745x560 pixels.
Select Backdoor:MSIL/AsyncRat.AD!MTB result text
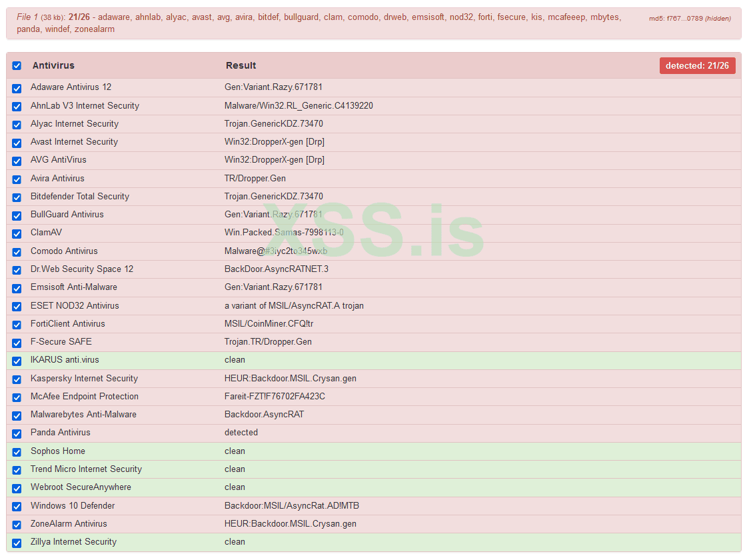tap(292, 506)
